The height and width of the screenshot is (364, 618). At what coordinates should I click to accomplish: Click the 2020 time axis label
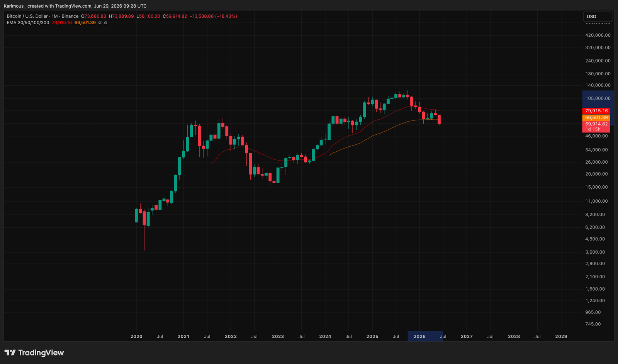(x=136, y=337)
